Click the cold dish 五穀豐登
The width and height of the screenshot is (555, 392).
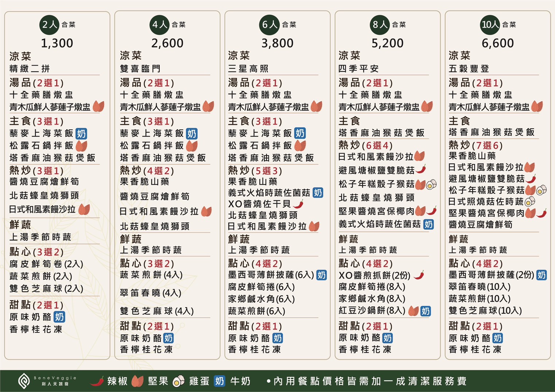tap(469, 68)
